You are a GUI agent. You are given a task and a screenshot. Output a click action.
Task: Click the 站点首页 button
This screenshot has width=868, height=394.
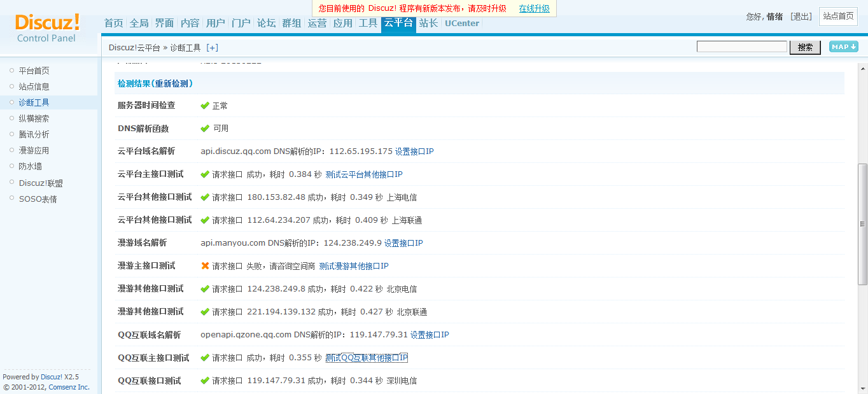point(838,17)
